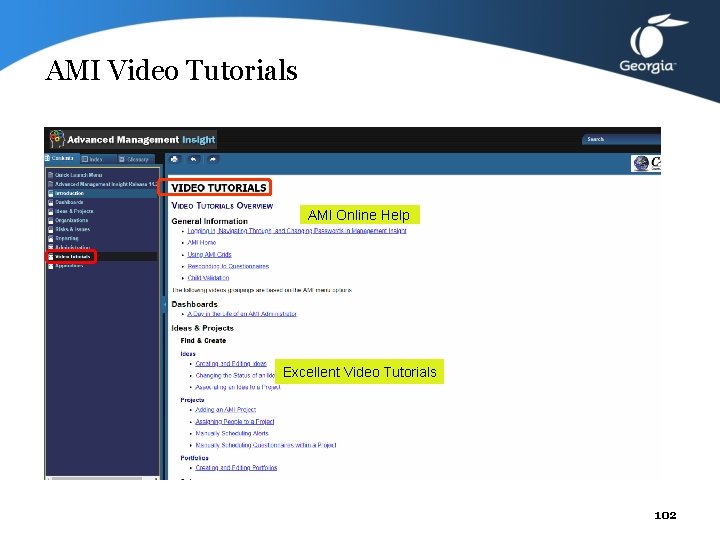
Task: Open A Day in the Life of an AMI Administrator
Action: [x=242, y=314]
